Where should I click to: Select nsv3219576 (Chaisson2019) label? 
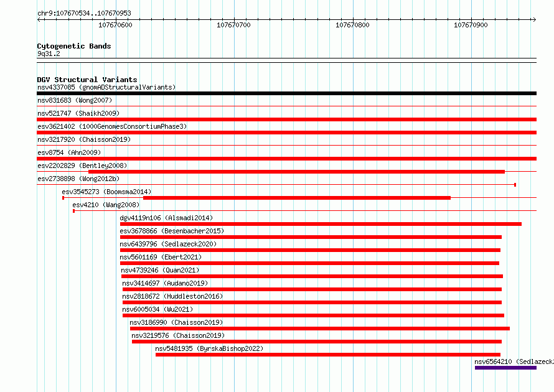pyautogui.click(x=178, y=335)
